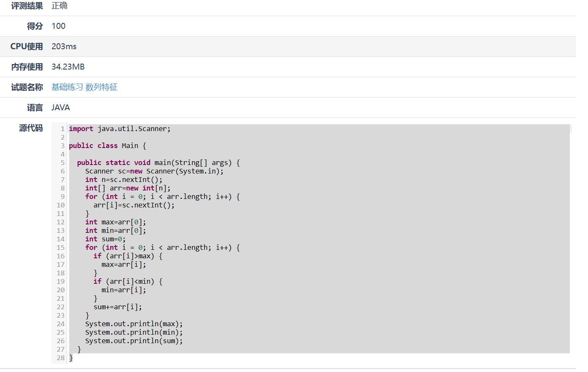Click the int min=arr[0] line
The height and width of the screenshot is (372, 588).
click(x=115, y=231)
